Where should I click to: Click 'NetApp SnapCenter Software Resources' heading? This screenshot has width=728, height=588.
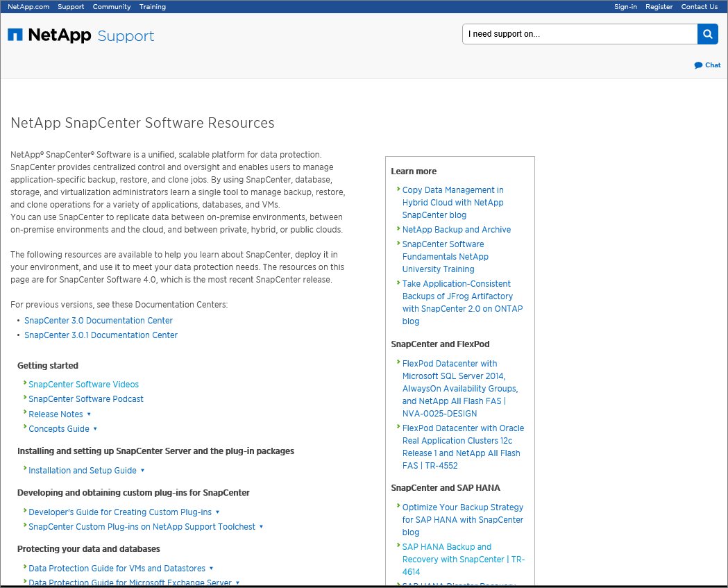point(142,123)
